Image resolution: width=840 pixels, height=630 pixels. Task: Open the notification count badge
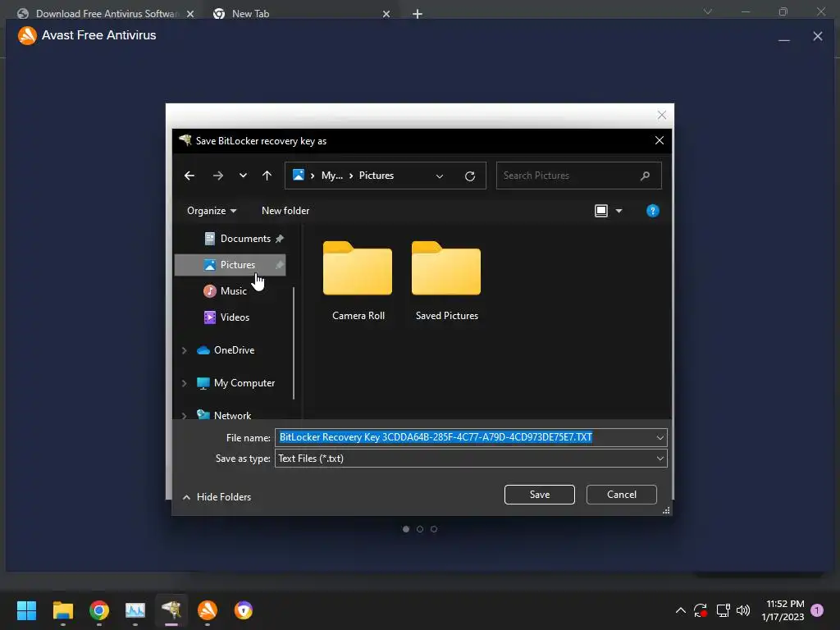tap(817, 610)
